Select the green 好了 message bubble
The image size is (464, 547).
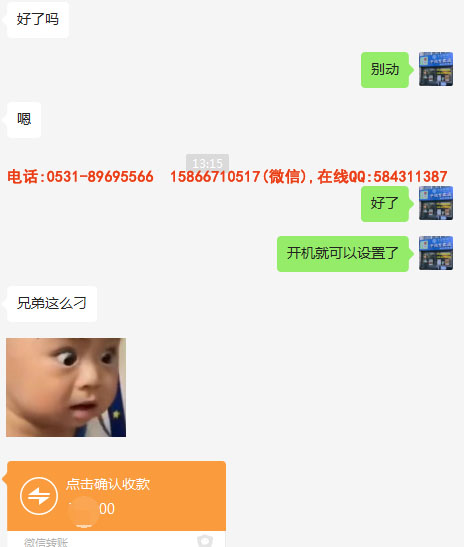click(x=385, y=204)
